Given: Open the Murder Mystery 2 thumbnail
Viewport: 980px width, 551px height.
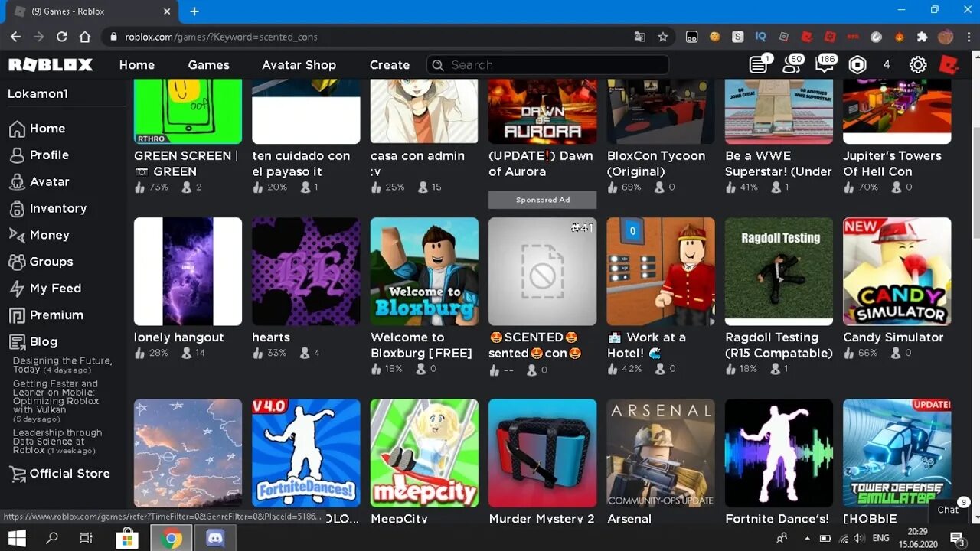Looking at the screenshot, I should tap(542, 453).
